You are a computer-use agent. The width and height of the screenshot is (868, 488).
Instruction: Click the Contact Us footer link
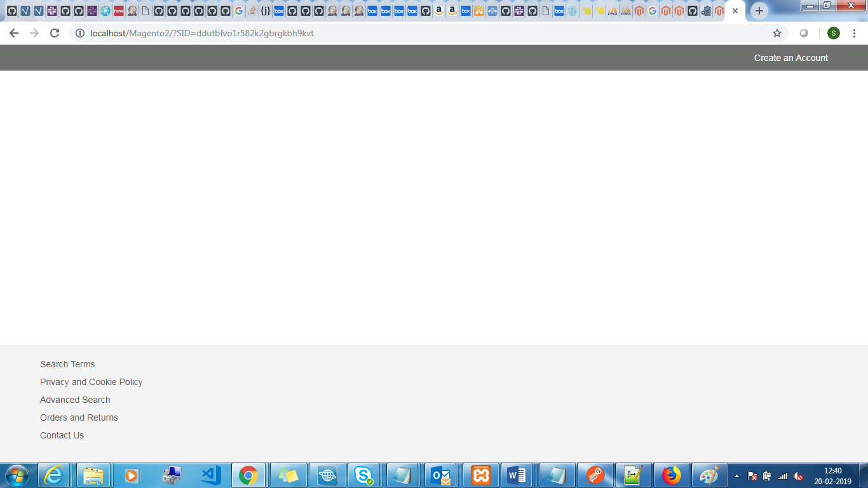(x=62, y=435)
